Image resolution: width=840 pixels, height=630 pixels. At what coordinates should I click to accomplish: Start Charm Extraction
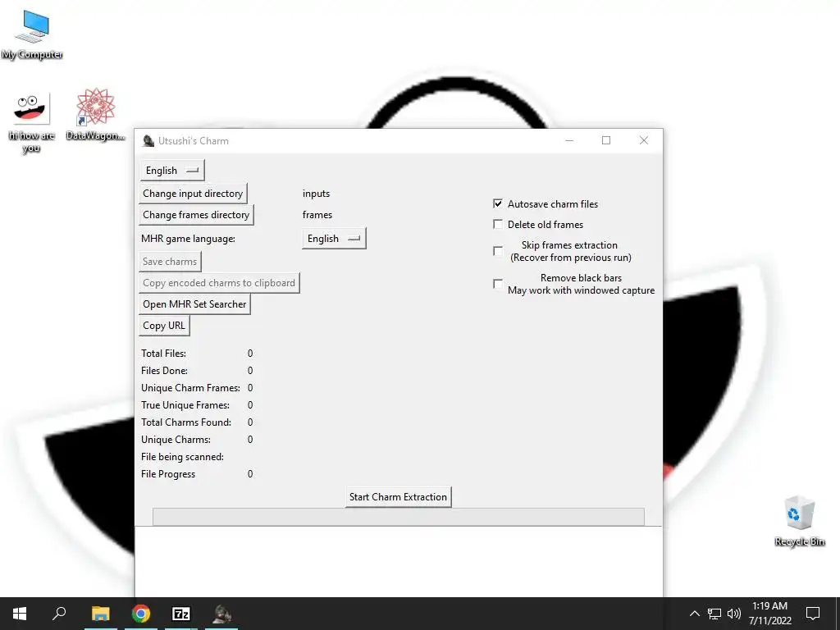pyautogui.click(x=398, y=496)
